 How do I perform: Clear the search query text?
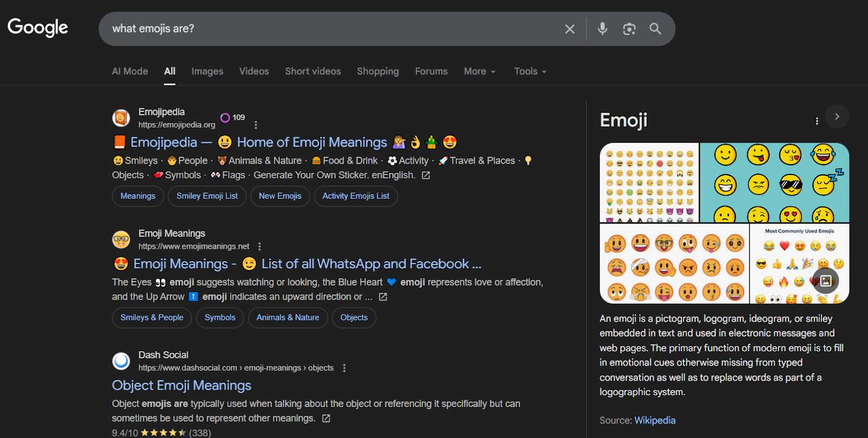point(569,29)
